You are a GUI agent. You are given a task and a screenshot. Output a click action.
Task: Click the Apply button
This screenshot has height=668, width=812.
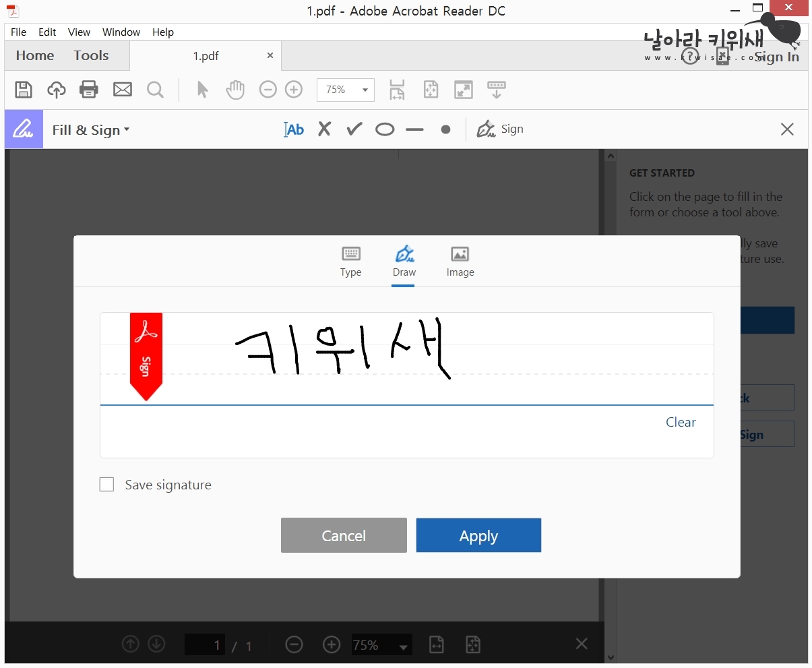478,535
